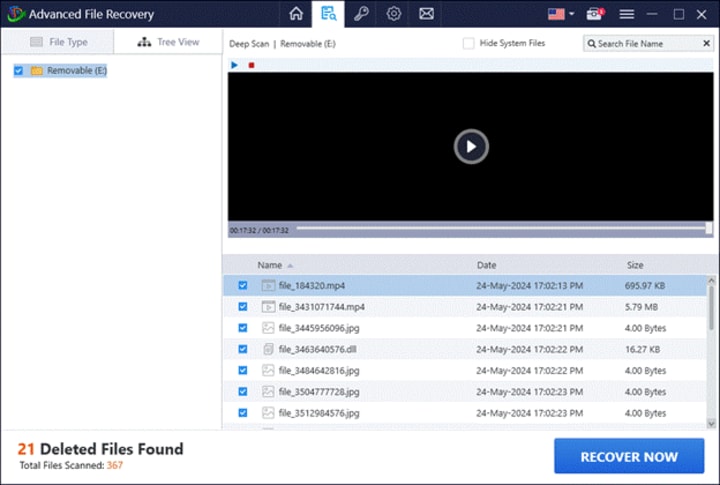Click the 5.79 MB size value
The width and height of the screenshot is (720, 485).
[x=641, y=307]
